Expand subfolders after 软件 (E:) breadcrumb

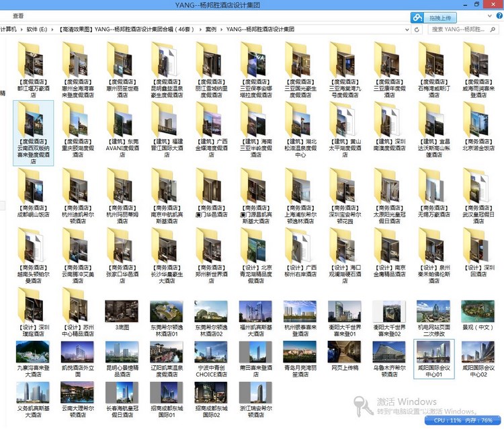click(52, 30)
